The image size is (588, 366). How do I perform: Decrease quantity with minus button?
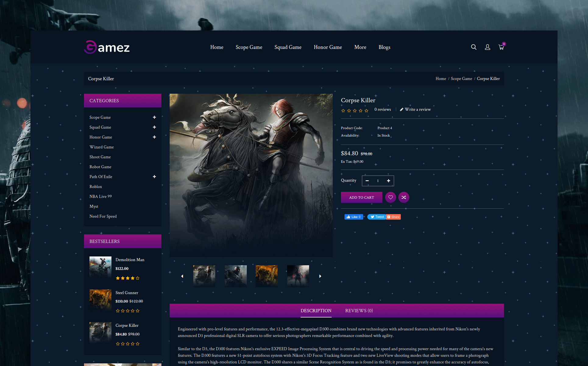coord(367,181)
